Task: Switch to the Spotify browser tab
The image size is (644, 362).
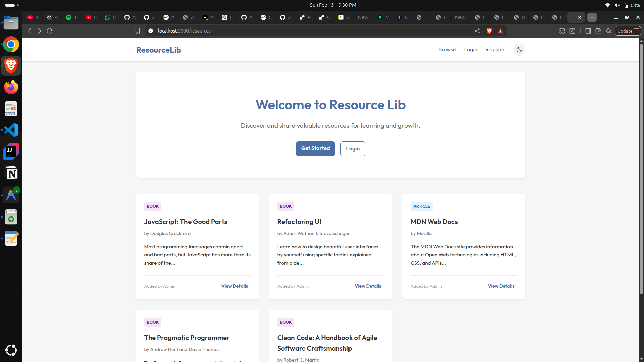Action: (71, 17)
